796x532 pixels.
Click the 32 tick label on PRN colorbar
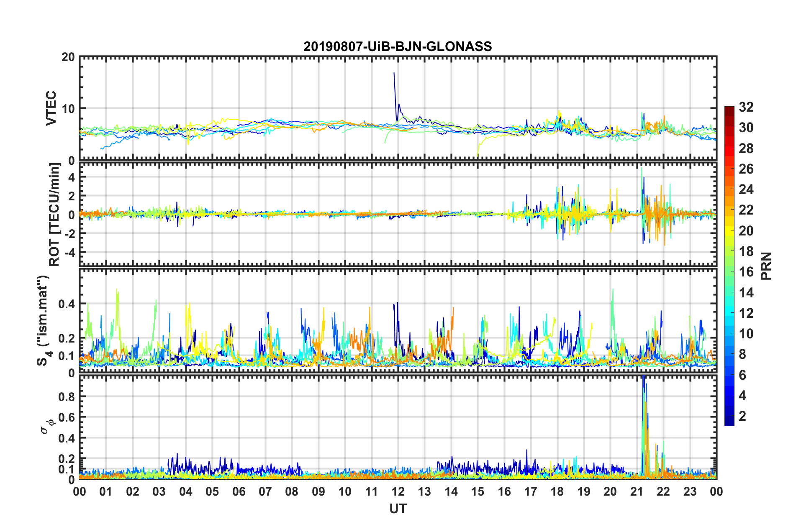click(746, 107)
